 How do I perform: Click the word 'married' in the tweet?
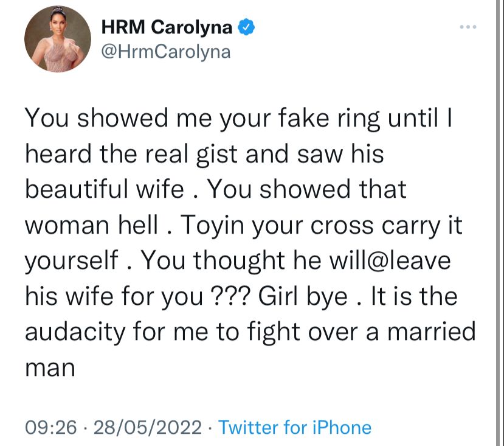[432, 332]
